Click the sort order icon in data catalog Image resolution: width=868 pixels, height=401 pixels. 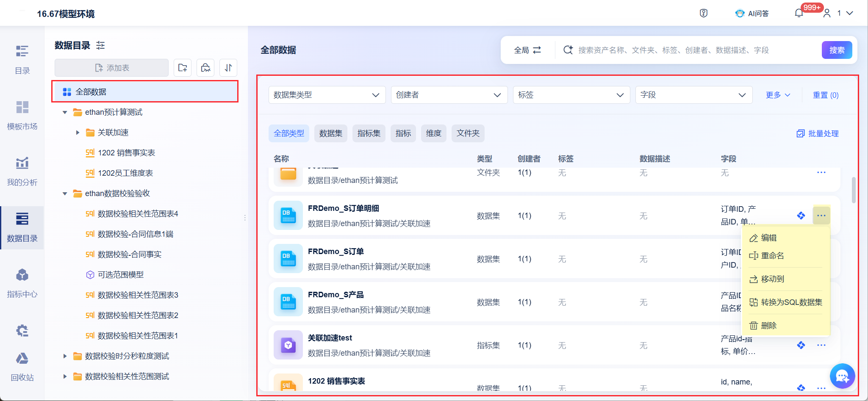pyautogui.click(x=228, y=68)
